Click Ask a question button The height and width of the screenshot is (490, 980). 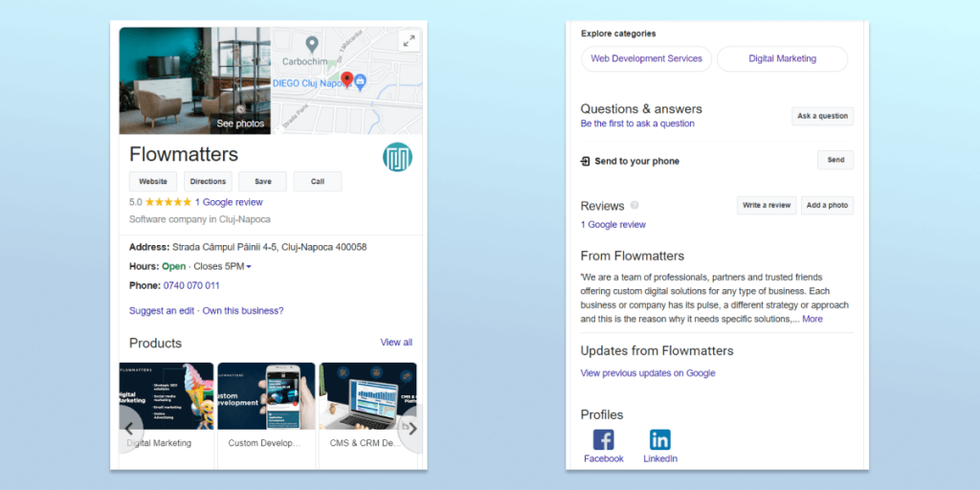tap(822, 116)
